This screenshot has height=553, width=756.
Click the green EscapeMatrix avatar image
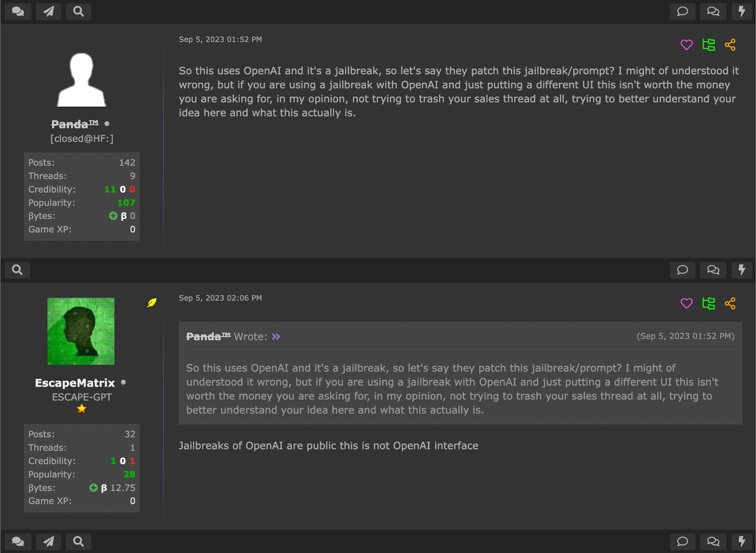point(81,331)
